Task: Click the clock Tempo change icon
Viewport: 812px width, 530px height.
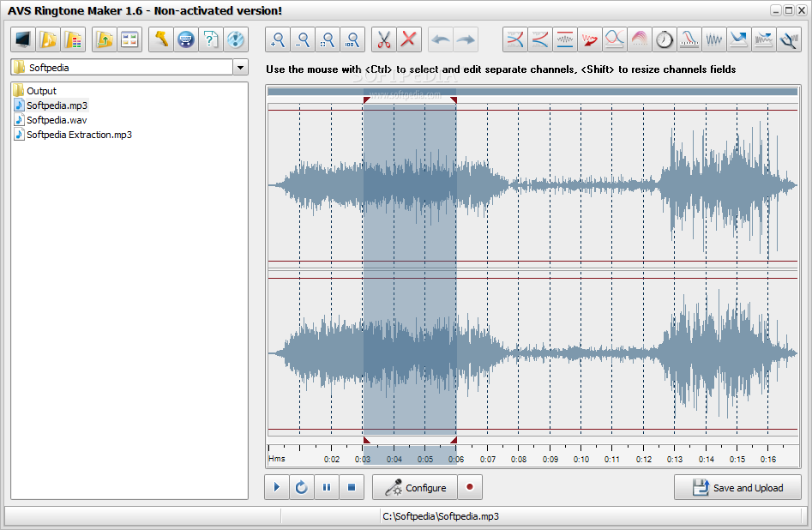Action: (x=665, y=39)
